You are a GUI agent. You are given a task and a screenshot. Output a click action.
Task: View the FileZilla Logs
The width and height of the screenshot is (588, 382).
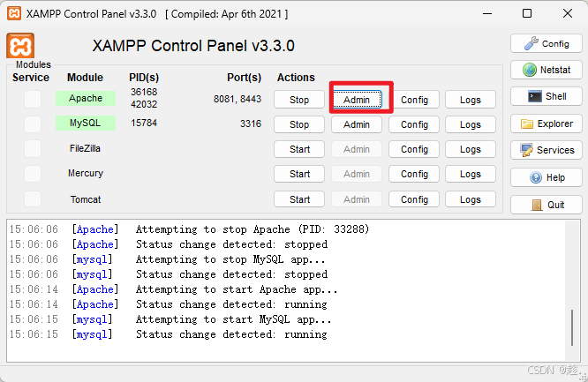click(471, 149)
